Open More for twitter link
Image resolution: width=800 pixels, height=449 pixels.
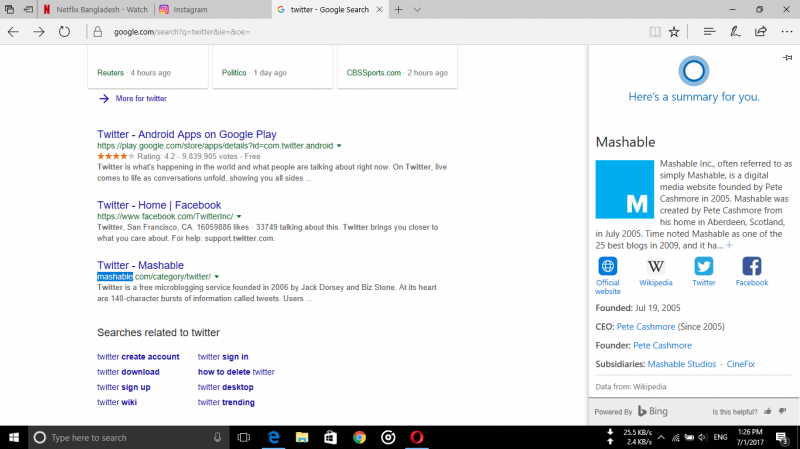141,98
